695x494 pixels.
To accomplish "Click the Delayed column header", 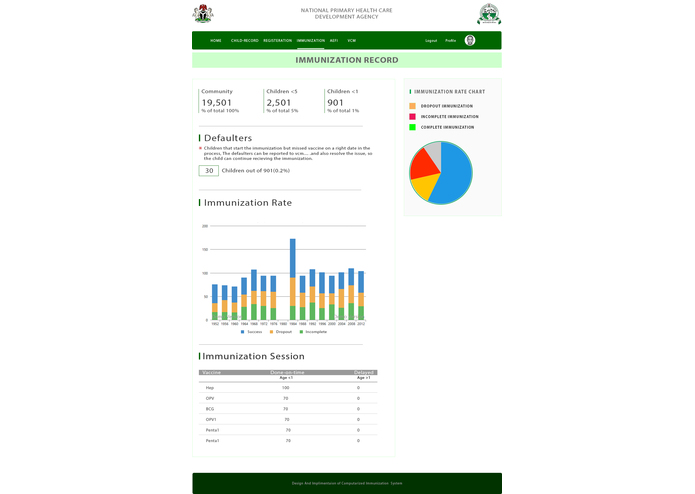I will point(364,372).
